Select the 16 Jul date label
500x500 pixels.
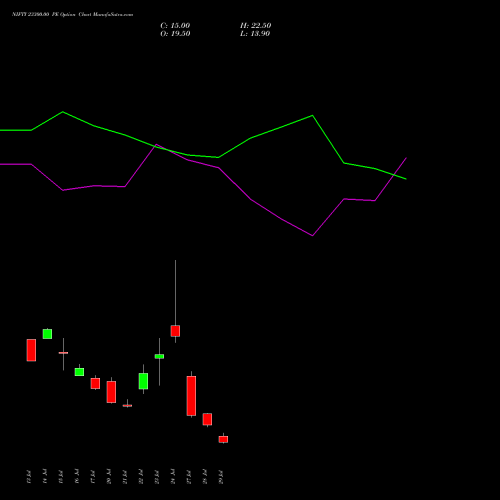point(76,477)
